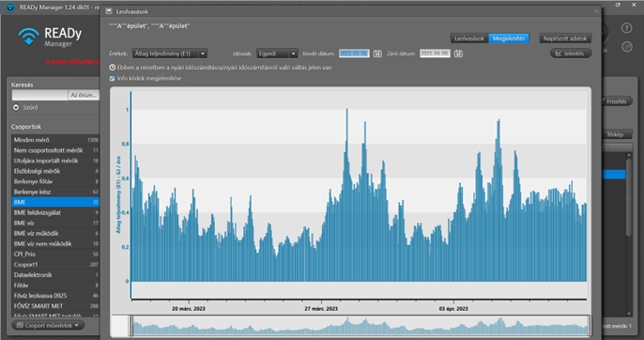Screen dimensions: 644x340
Task: Click the Záró dátum date field
Action: click(x=435, y=54)
